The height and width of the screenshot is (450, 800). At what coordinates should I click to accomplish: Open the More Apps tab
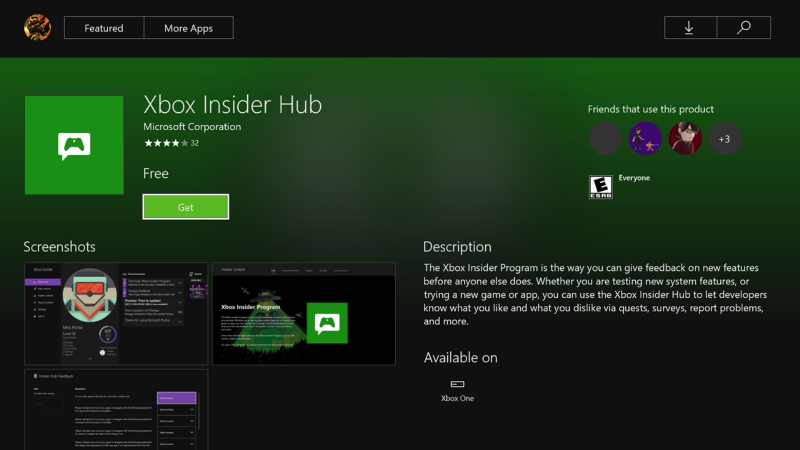click(x=188, y=28)
